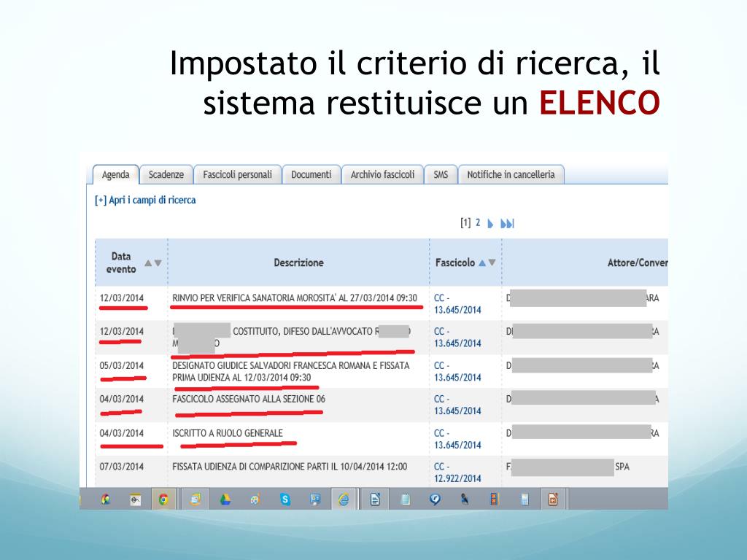Open the Paint palette icon in taskbar

tap(255, 499)
